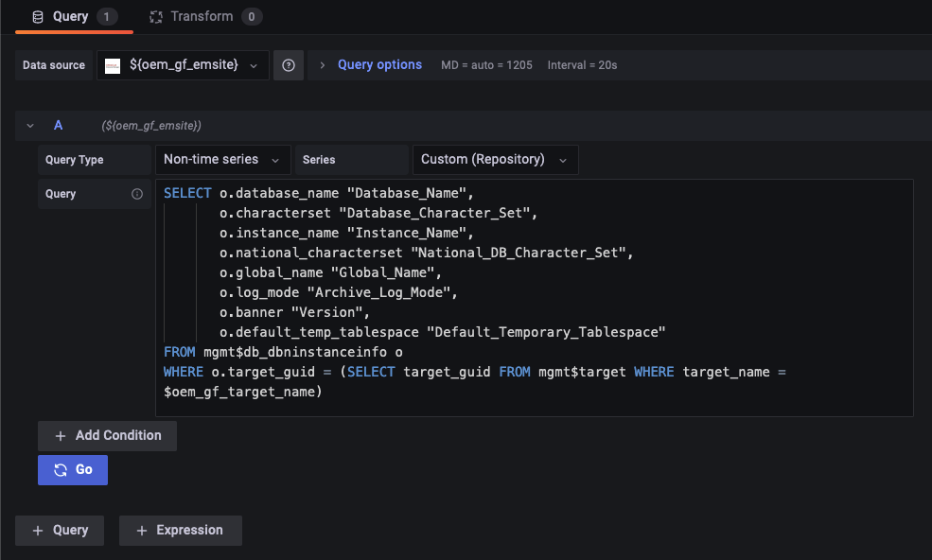Run the query with the Go button
This screenshot has width=932, height=560.
pos(73,469)
